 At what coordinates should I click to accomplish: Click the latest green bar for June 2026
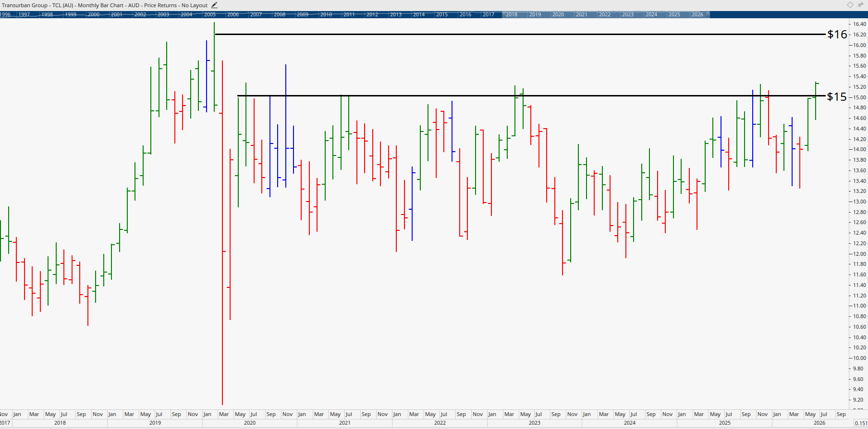pyautogui.click(x=816, y=101)
